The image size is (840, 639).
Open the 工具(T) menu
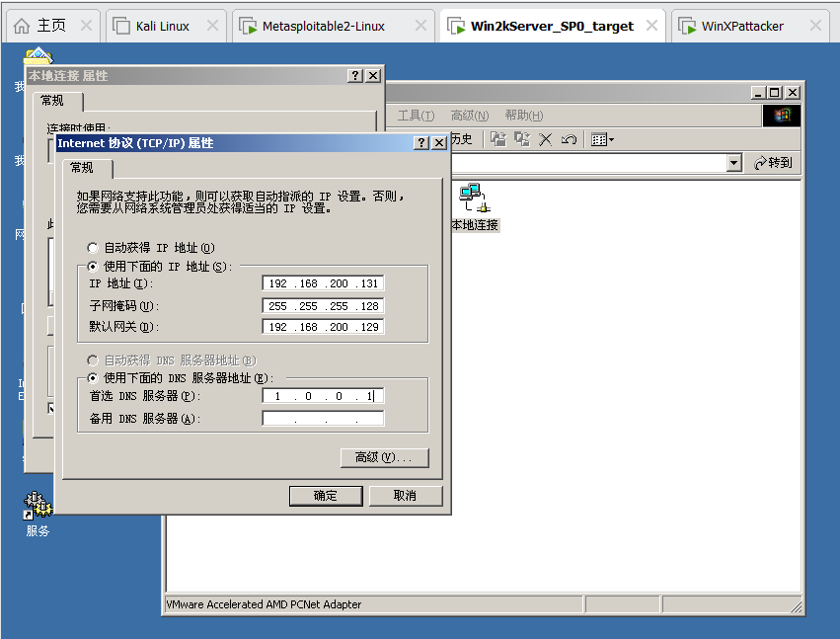[416, 116]
